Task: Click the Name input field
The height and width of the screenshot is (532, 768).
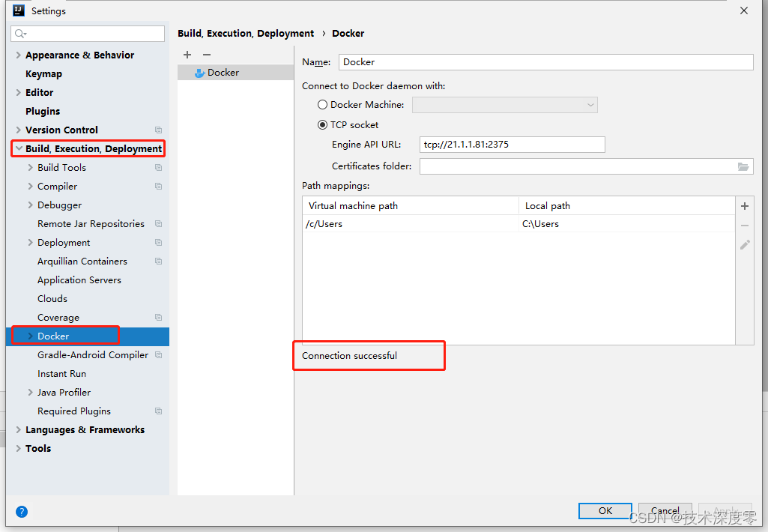Action: click(x=545, y=62)
